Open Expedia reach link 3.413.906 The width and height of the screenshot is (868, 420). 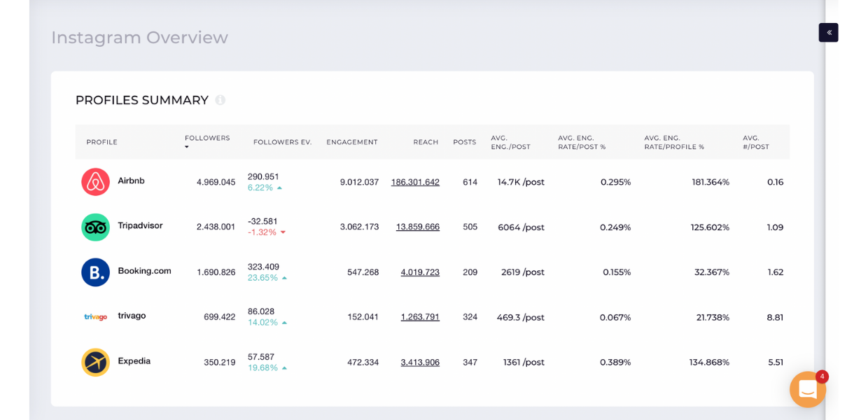click(x=420, y=363)
